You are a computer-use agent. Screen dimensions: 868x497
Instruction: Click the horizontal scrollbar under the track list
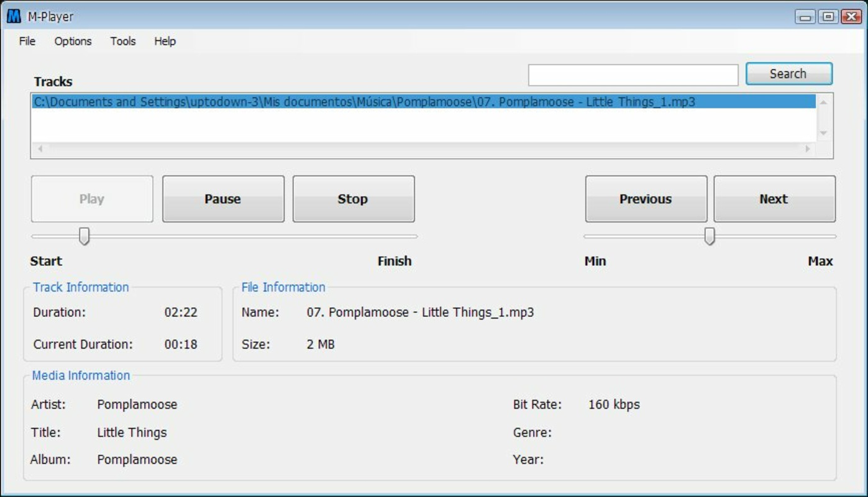click(x=423, y=148)
